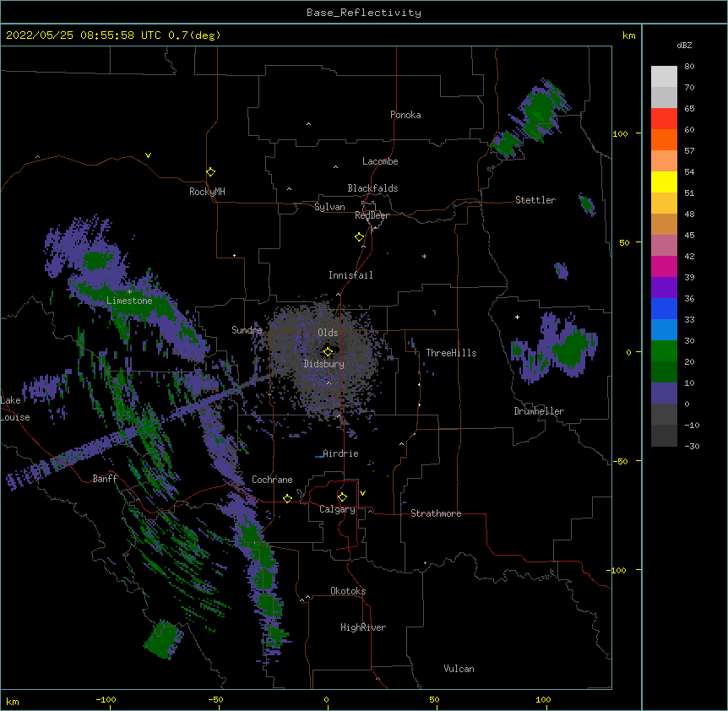Click the Olds town label

(x=328, y=333)
